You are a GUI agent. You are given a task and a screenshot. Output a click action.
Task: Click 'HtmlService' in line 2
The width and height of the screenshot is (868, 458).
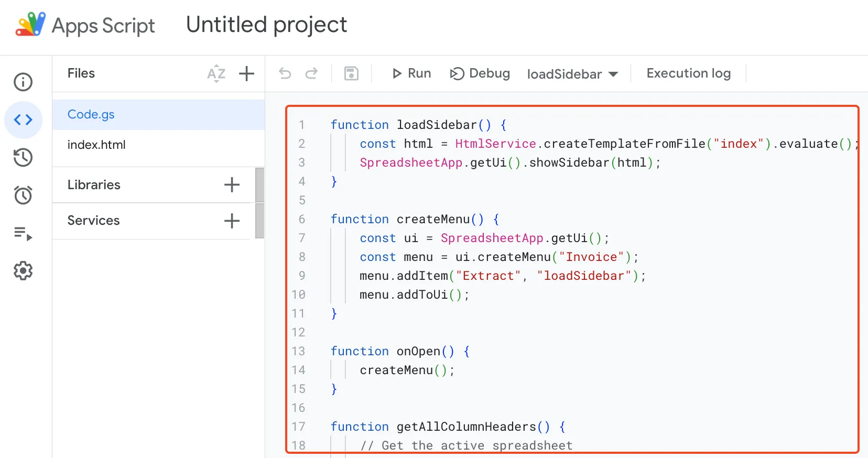pos(495,144)
